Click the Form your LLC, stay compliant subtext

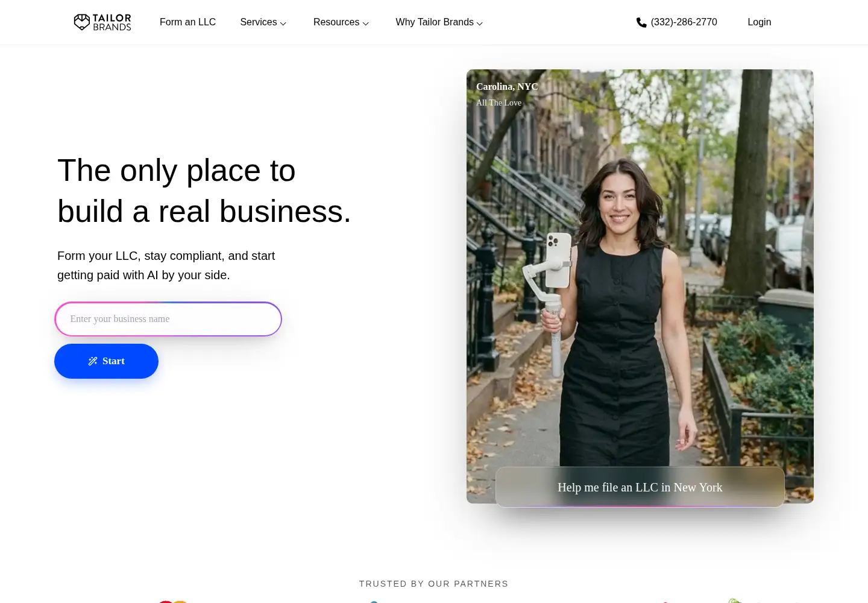coord(166,265)
